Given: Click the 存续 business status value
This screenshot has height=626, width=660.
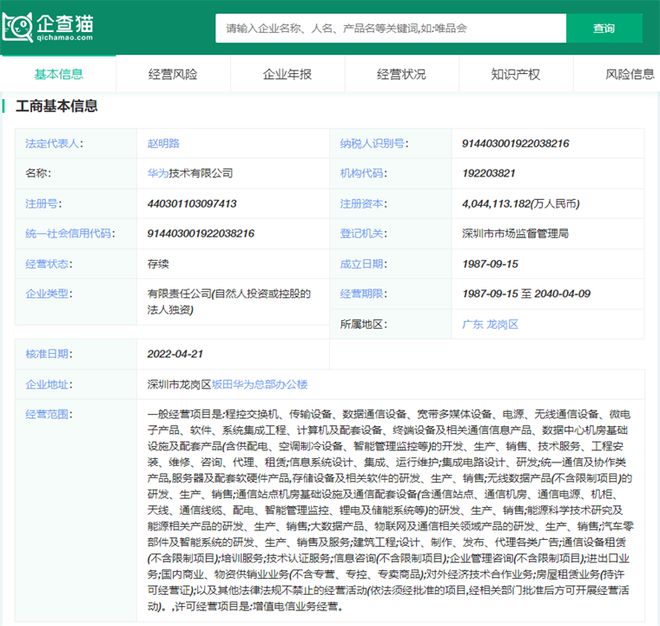Looking at the screenshot, I should pyautogui.click(x=158, y=264).
